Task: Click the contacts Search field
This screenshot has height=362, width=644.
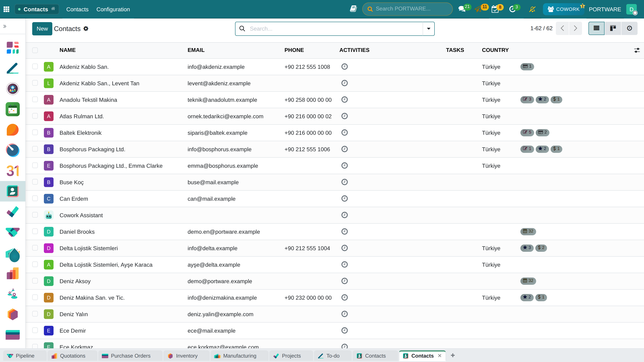Action: pyautogui.click(x=335, y=29)
